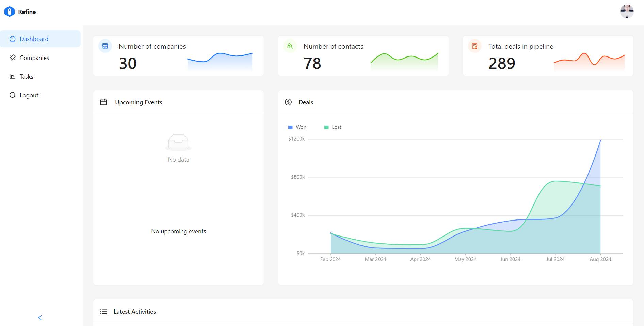Click the Companies sidebar icon
The width and height of the screenshot is (644, 326).
(x=13, y=58)
